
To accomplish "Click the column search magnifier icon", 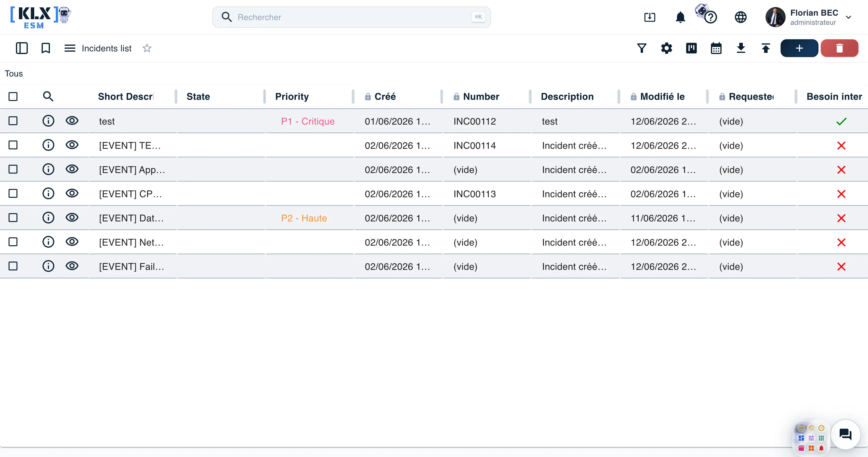I will (48, 96).
